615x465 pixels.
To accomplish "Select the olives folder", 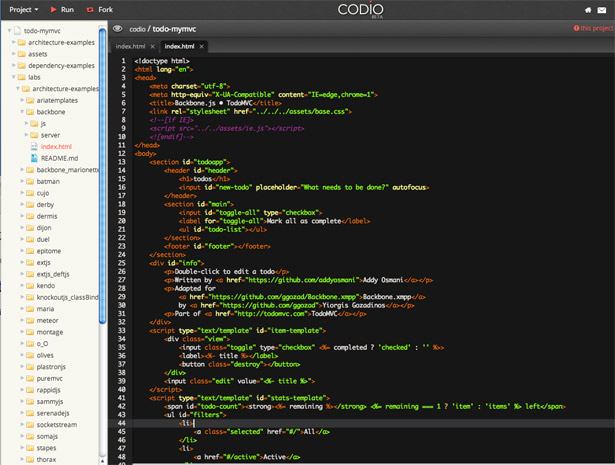I will (45, 355).
